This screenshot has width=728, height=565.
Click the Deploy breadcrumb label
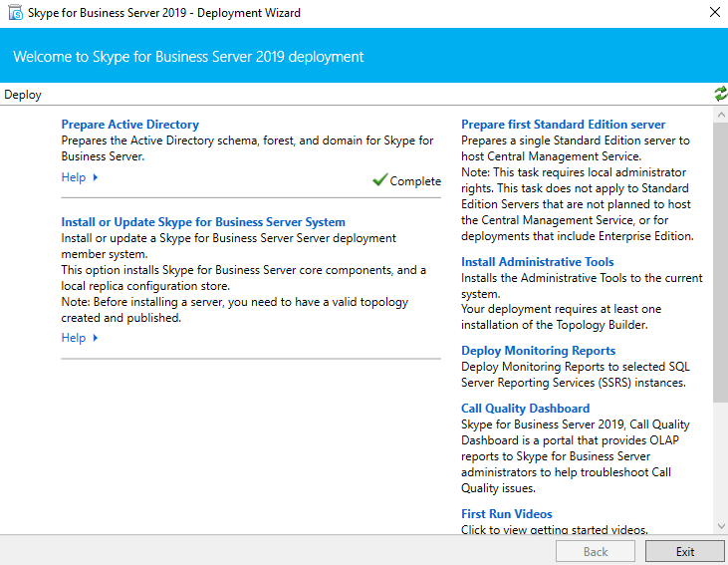pos(23,95)
